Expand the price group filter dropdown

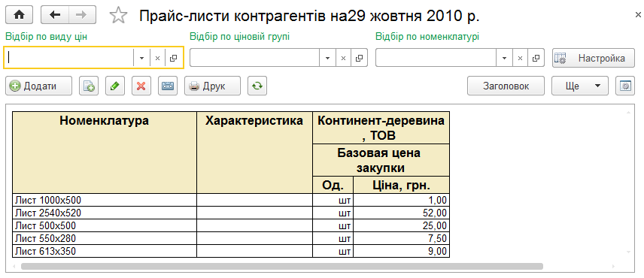point(328,58)
